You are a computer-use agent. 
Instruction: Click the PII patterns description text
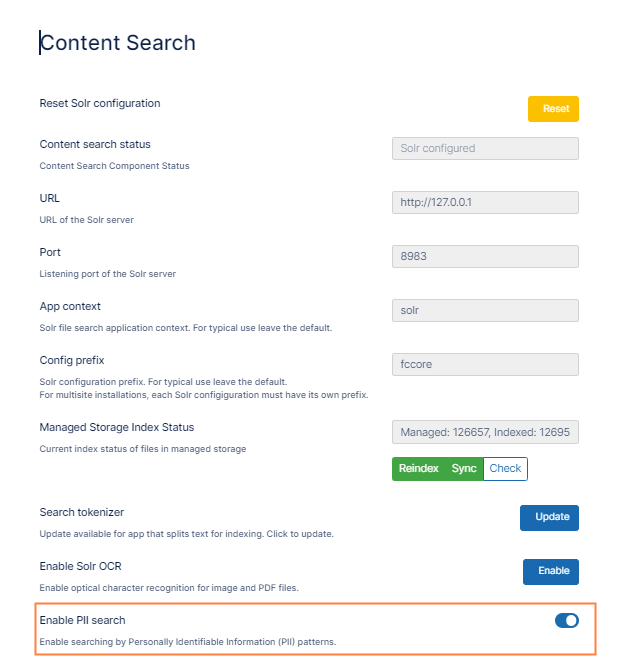[x=188, y=641]
